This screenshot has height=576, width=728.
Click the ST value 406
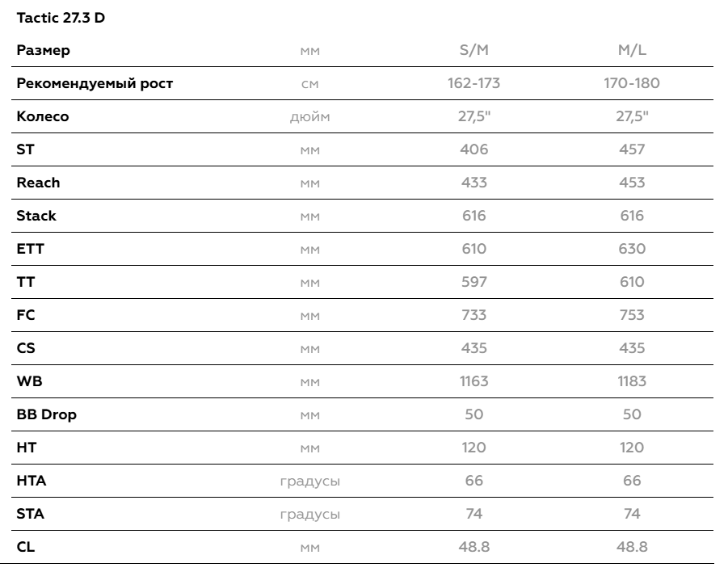pyautogui.click(x=474, y=149)
